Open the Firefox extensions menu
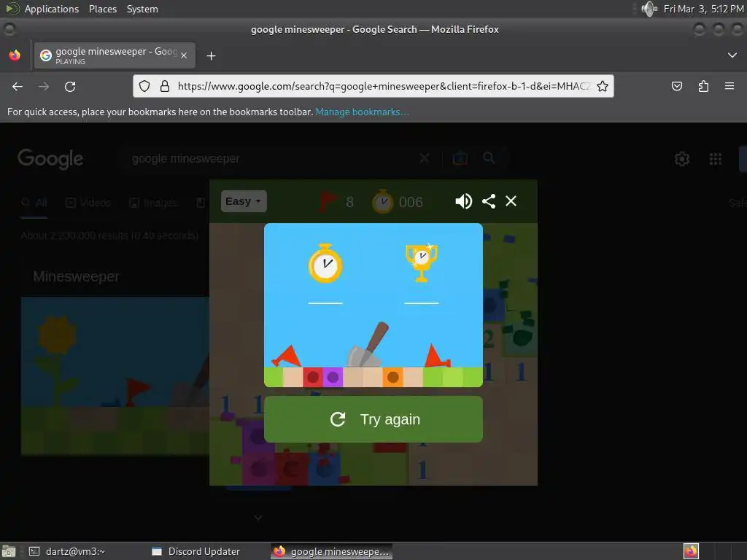The image size is (747, 560). click(703, 86)
